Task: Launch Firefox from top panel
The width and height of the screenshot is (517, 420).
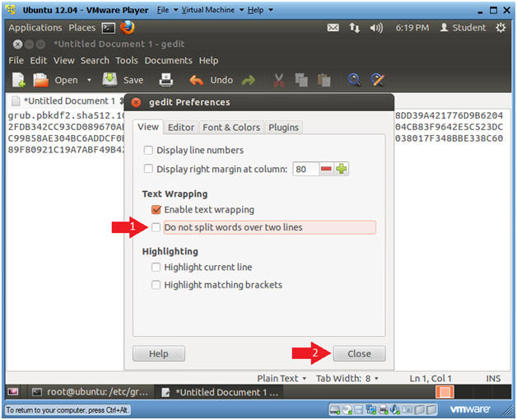Action: tap(128, 27)
